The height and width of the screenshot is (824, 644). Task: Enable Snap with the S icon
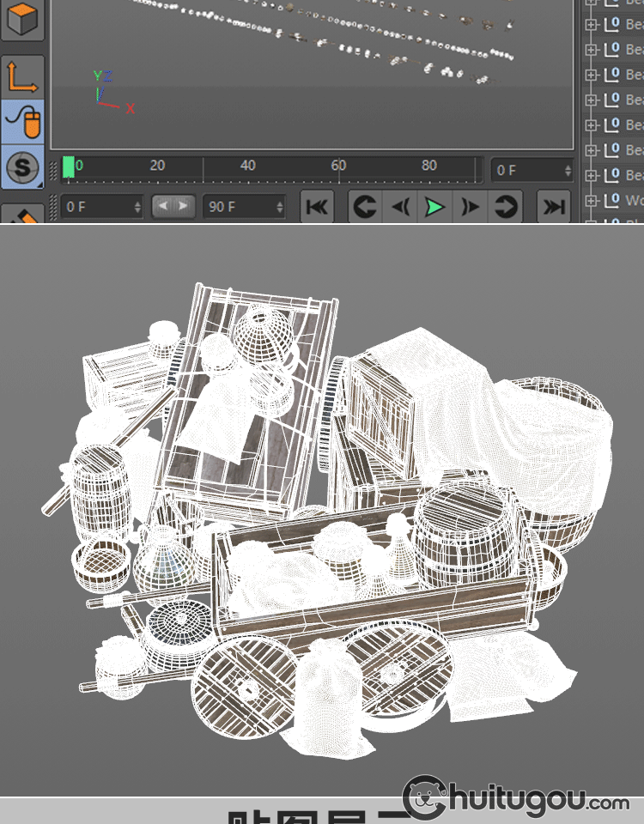coord(22,166)
